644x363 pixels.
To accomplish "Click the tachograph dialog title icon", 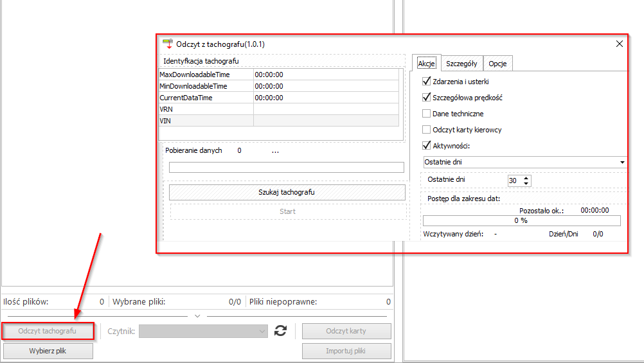I will (168, 44).
